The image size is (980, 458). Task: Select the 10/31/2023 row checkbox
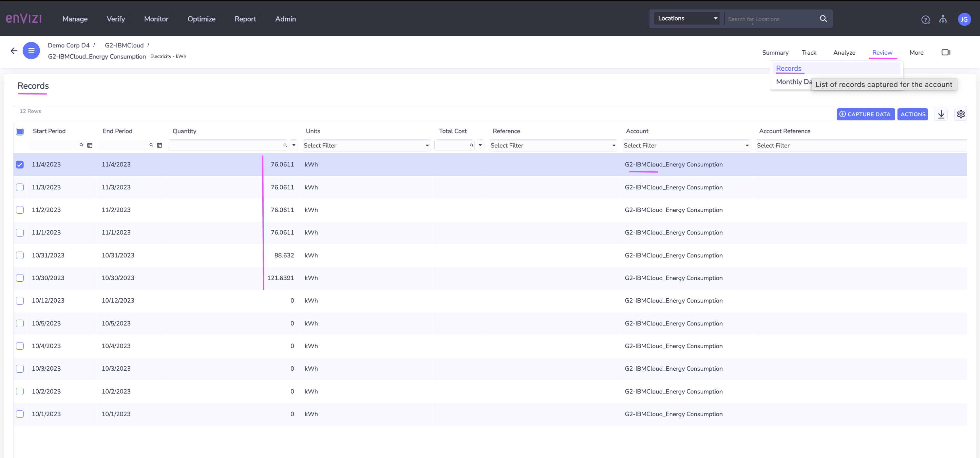(x=20, y=255)
